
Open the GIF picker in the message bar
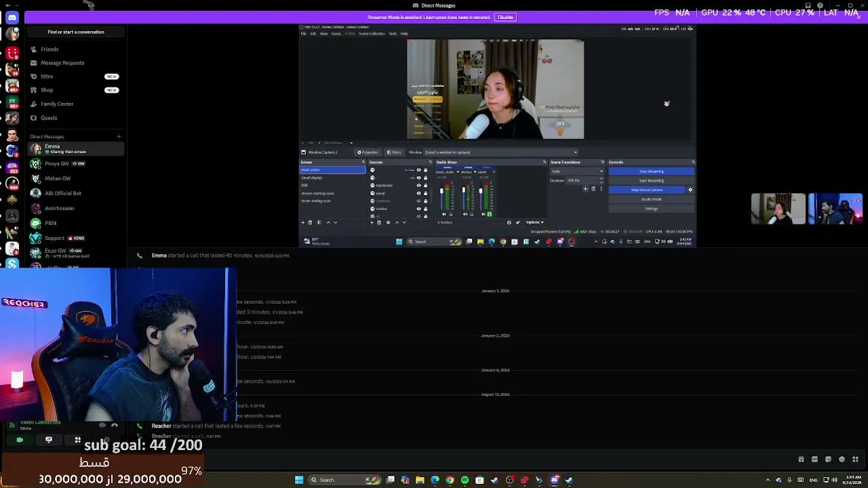pos(814,460)
